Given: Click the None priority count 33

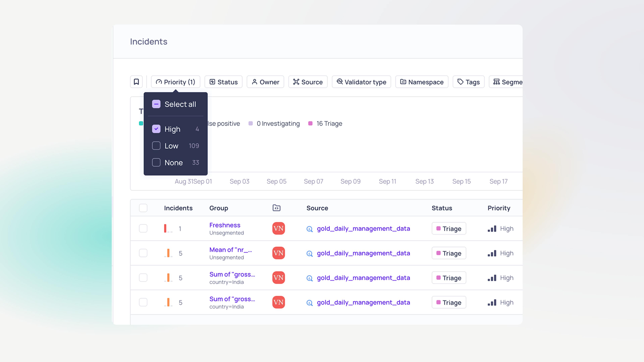Looking at the screenshot, I should pos(196,162).
